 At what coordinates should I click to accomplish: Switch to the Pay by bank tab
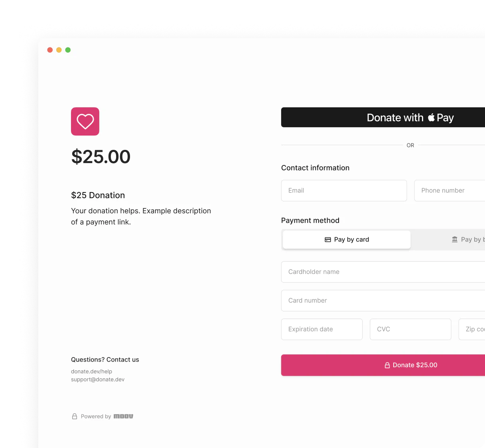pos(448,240)
